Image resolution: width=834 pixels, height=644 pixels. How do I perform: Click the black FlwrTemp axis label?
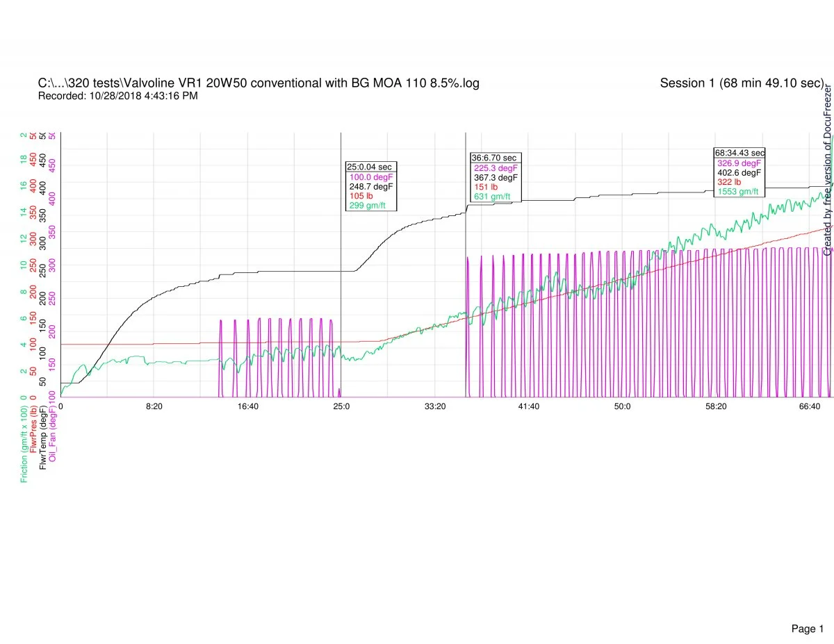tap(43, 440)
